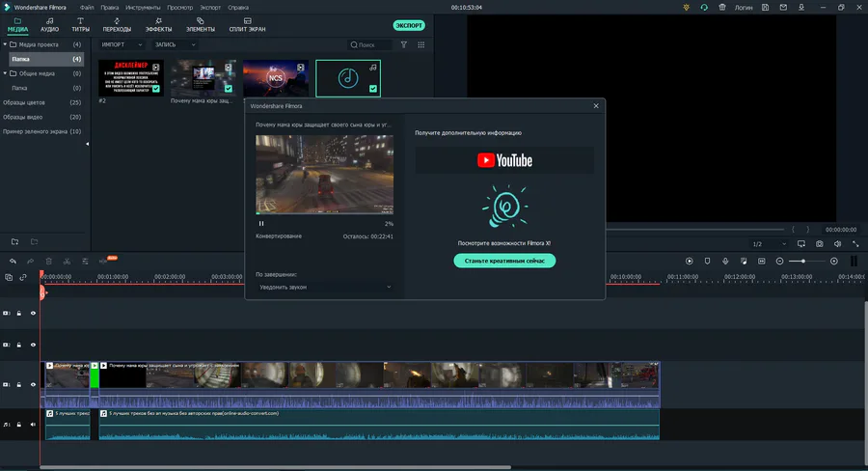Open the 1/2 preview quality dropdown
The image size is (868, 471).
769,244
